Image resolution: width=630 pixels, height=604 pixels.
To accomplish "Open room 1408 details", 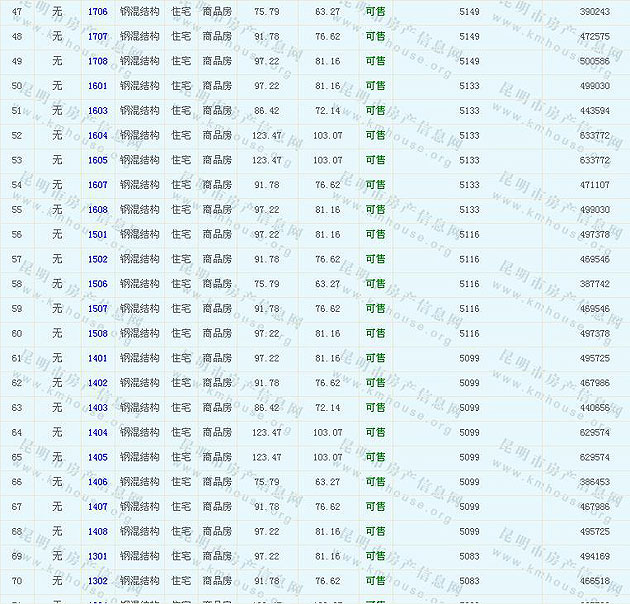I will click(98, 531).
